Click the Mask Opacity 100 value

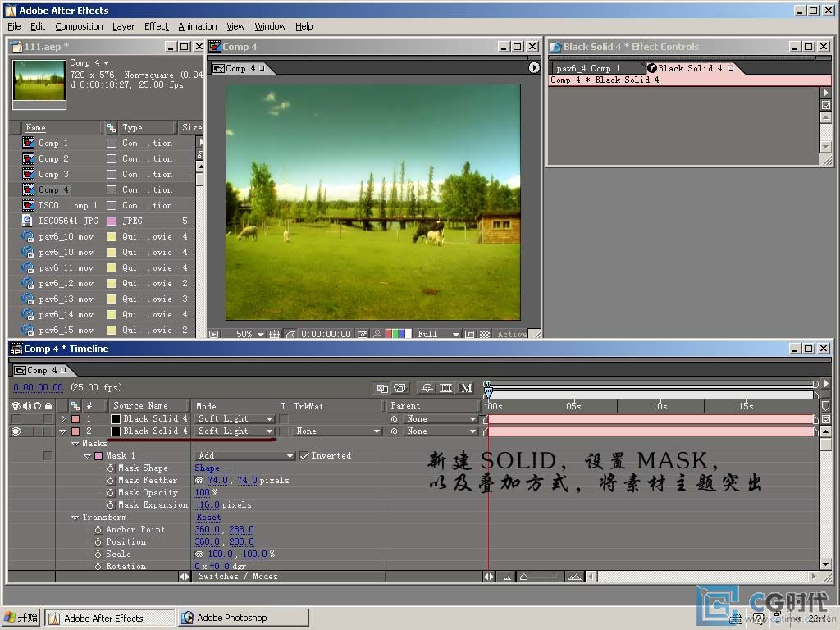click(x=202, y=493)
